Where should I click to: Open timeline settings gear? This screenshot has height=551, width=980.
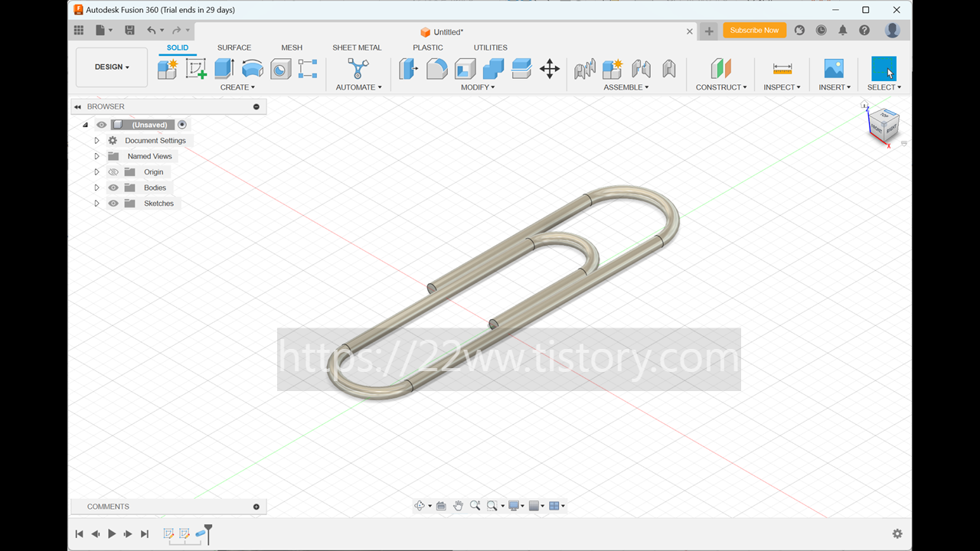tap(897, 534)
